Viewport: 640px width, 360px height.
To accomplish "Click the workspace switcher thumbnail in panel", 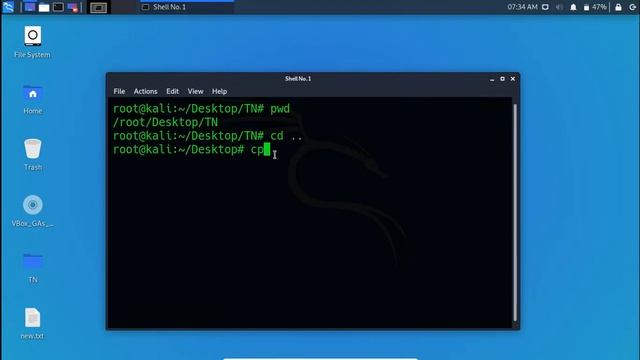I will (x=98, y=7).
